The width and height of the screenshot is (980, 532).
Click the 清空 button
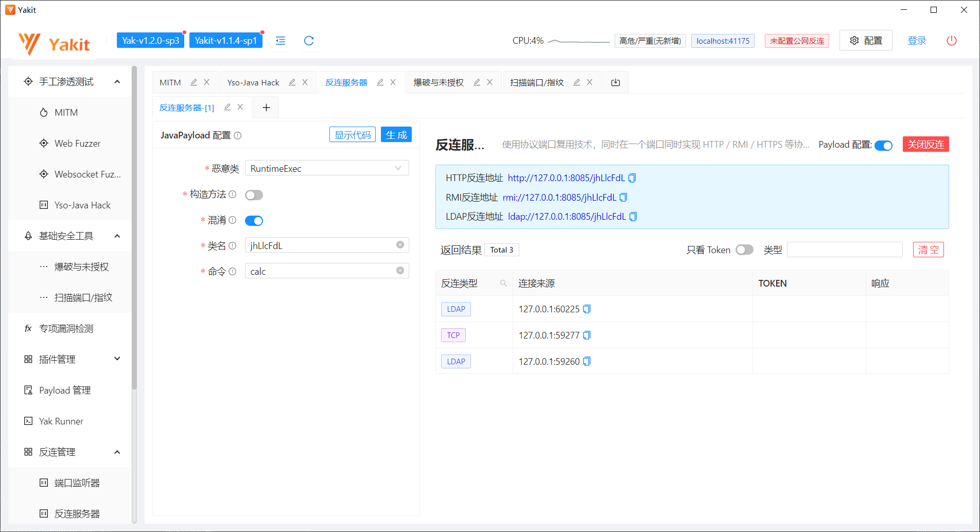point(929,250)
